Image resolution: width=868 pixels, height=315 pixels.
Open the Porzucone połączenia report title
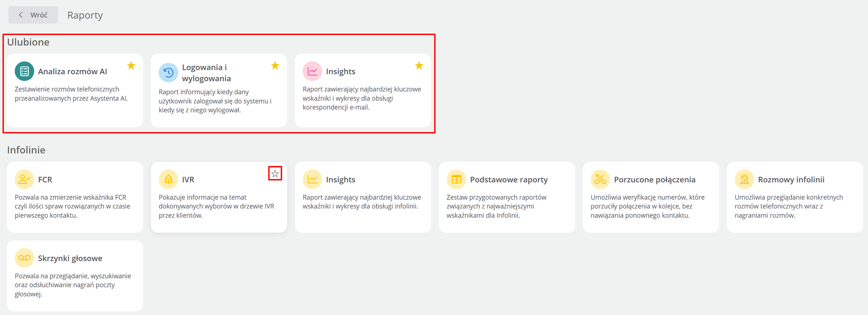click(654, 180)
